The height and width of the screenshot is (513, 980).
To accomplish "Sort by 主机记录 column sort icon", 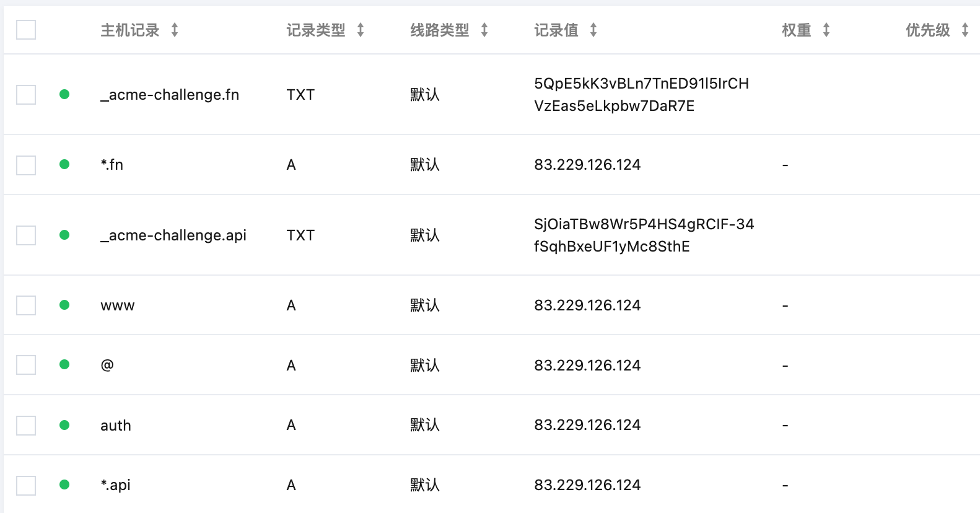I will [x=175, y=30].
